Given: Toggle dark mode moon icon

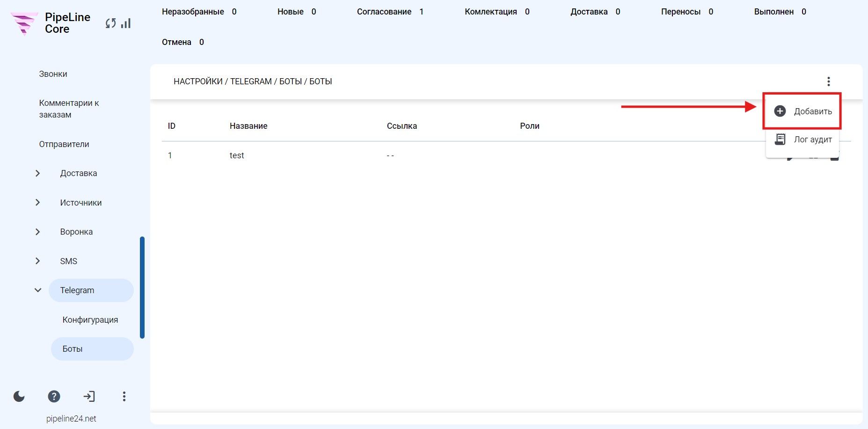Looking at the screenshot, I should tap(19, 397).
